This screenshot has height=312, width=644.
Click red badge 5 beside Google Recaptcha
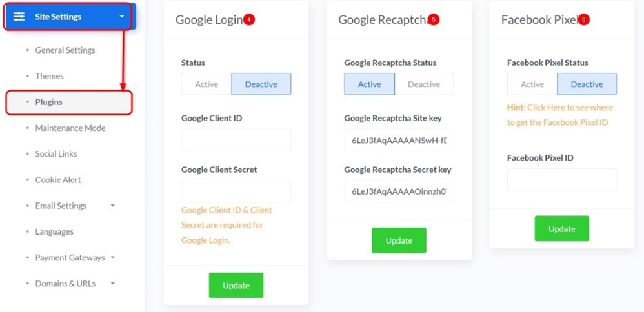point(433,19)
